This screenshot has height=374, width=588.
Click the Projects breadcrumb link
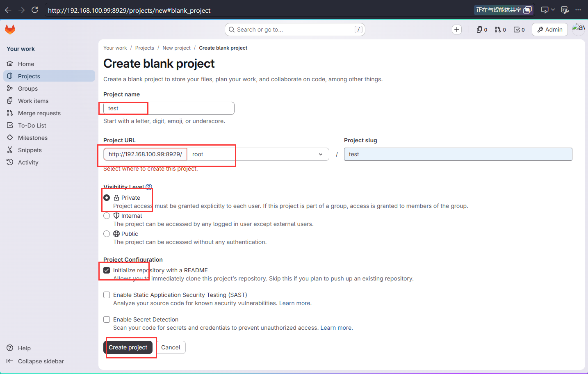145,48
